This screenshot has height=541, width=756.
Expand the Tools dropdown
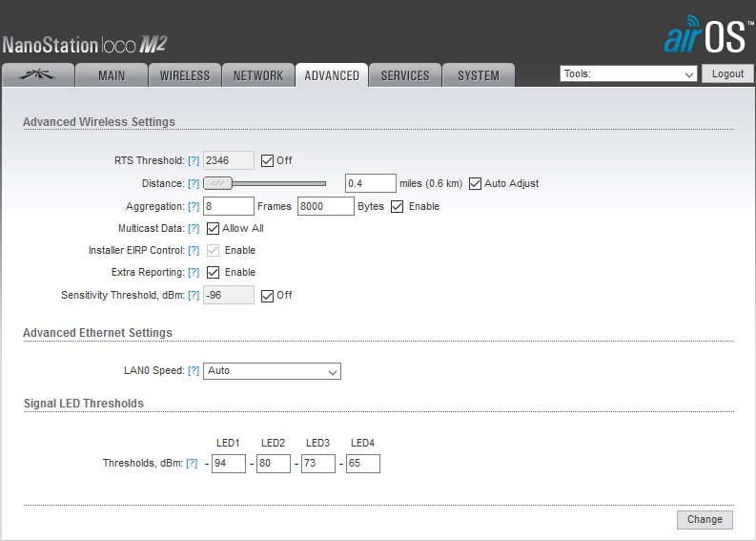628,74
